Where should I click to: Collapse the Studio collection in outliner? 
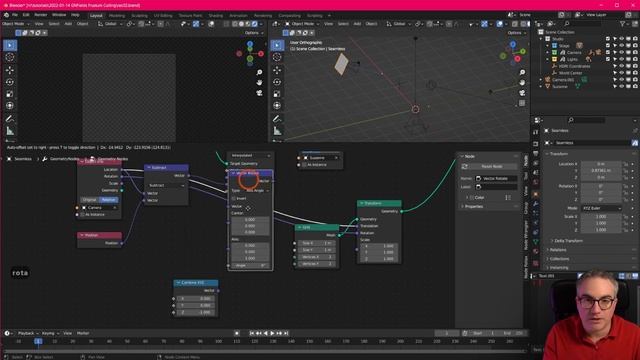(x=542, y=39)
